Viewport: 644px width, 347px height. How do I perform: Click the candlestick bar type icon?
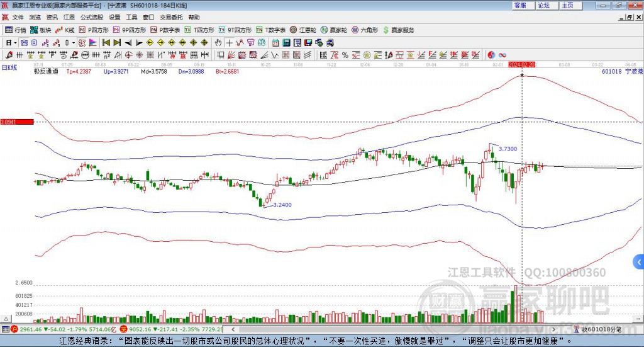coord(67,43)
